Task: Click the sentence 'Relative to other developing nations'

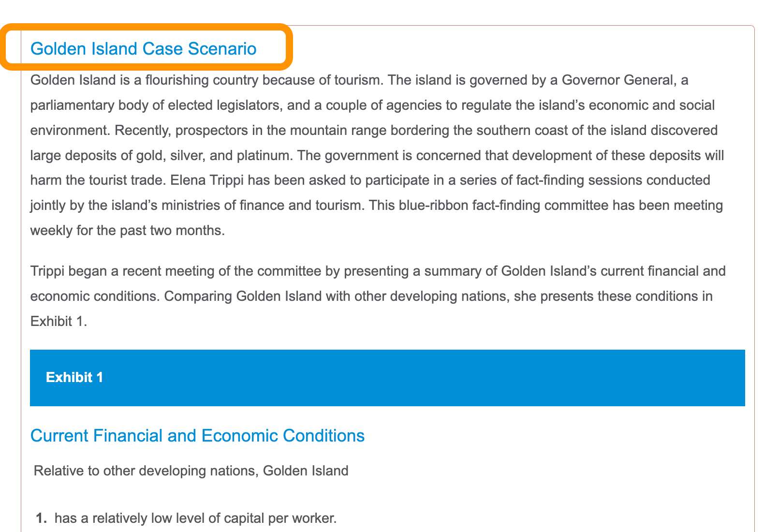Action: [146, 471]
